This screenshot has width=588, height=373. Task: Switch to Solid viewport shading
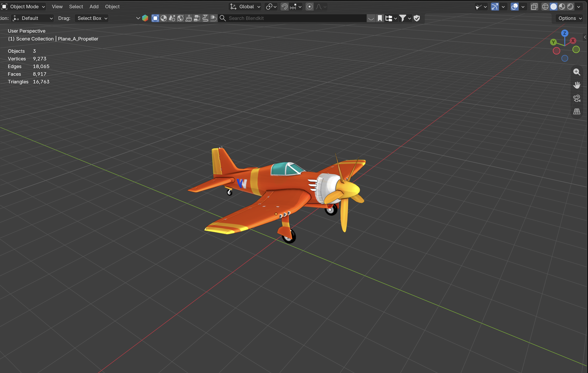(554, 7)
